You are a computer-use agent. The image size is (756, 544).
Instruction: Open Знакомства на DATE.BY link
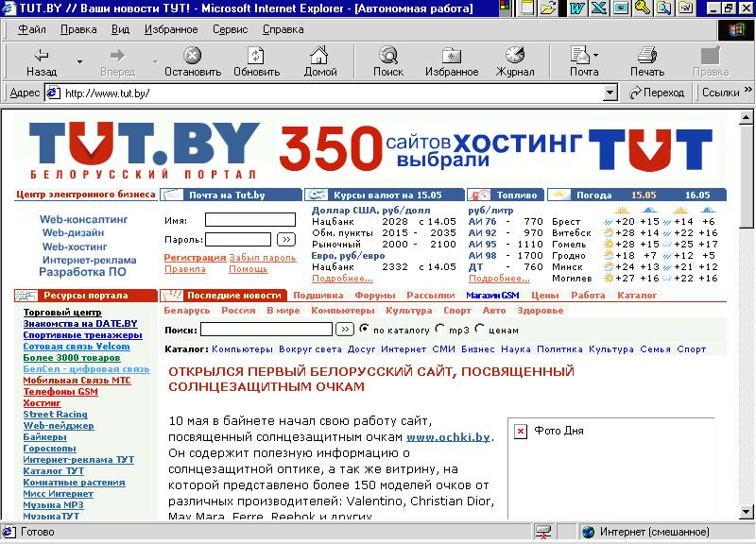coord(80,324)
